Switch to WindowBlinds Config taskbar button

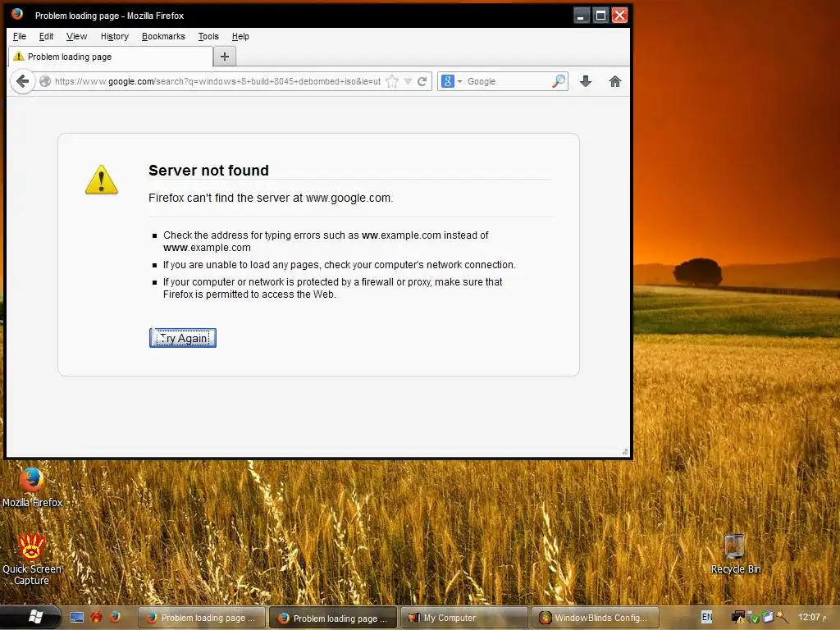pos(596,618)
